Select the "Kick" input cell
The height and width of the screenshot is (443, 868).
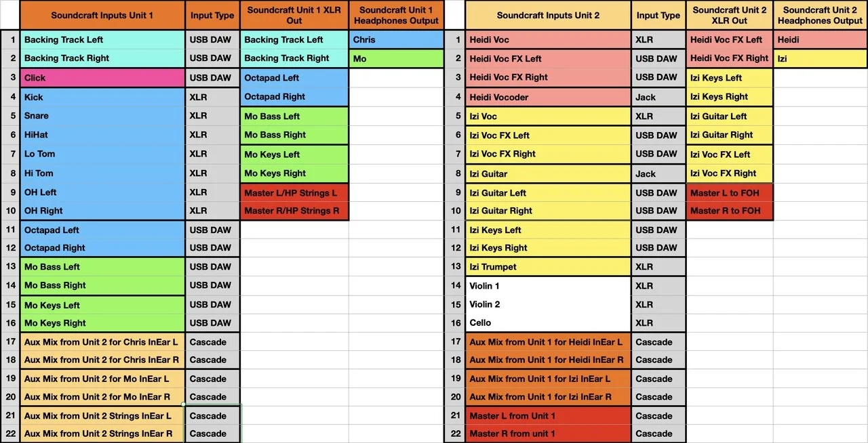(x=102, y=97)
